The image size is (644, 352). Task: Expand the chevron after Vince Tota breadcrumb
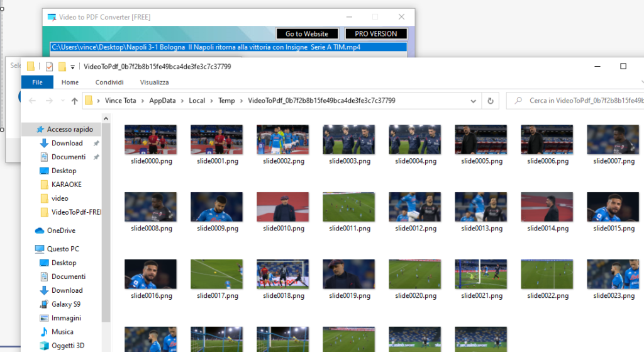coord(143,101)
